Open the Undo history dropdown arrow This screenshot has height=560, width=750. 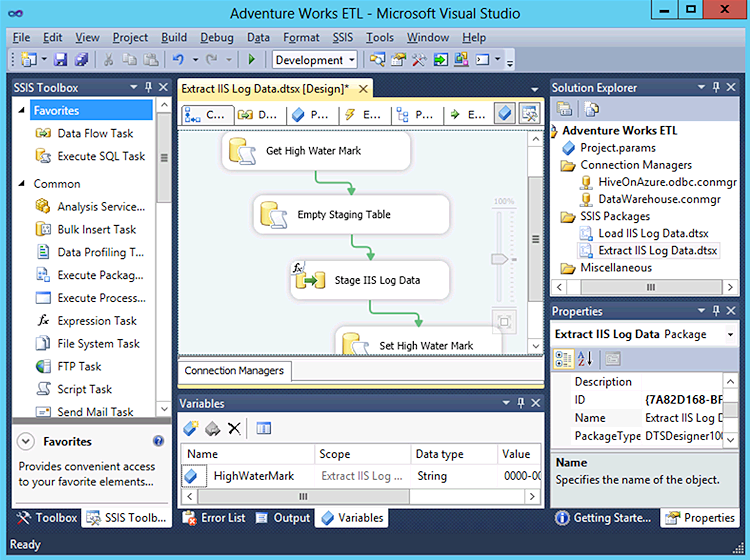[195, 60]
